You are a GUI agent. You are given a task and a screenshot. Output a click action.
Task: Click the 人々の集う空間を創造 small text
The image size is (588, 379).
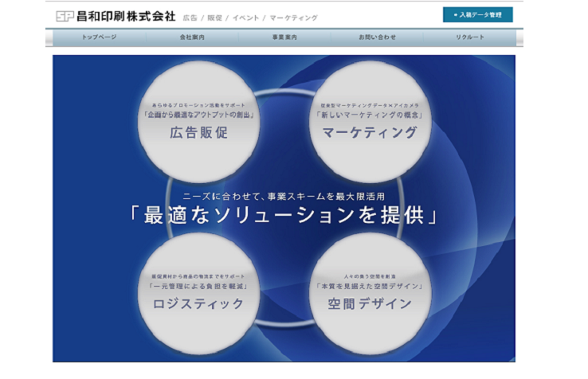point(370,275)
